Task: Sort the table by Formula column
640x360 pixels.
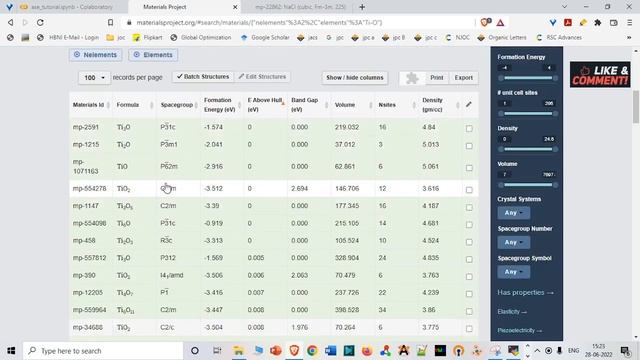Action: click(x=135, y=105)
